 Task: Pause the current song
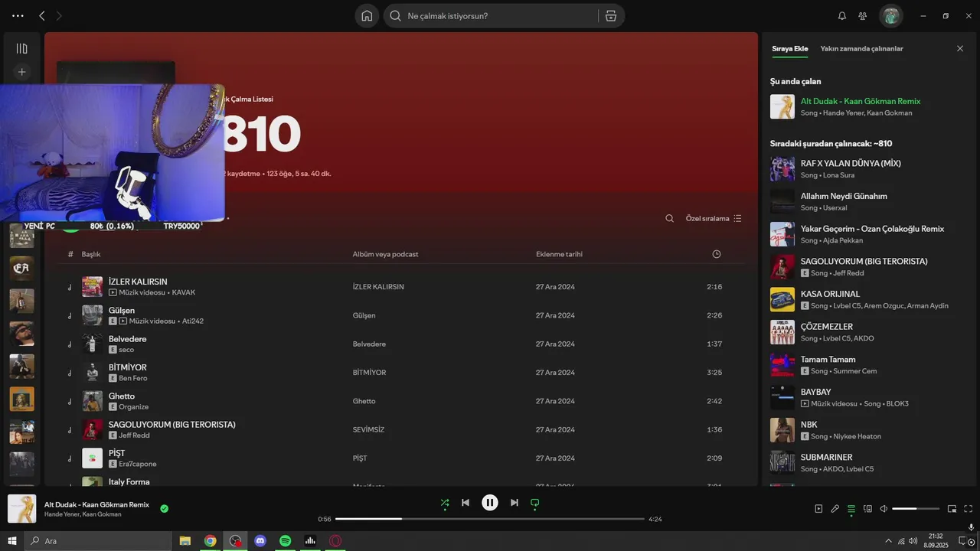(490, 503)
